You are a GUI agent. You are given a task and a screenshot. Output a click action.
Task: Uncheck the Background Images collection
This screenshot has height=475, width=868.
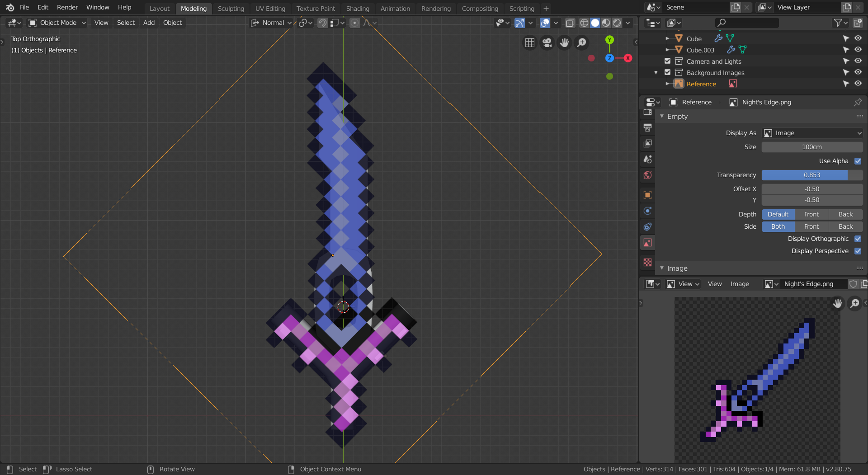667,72
